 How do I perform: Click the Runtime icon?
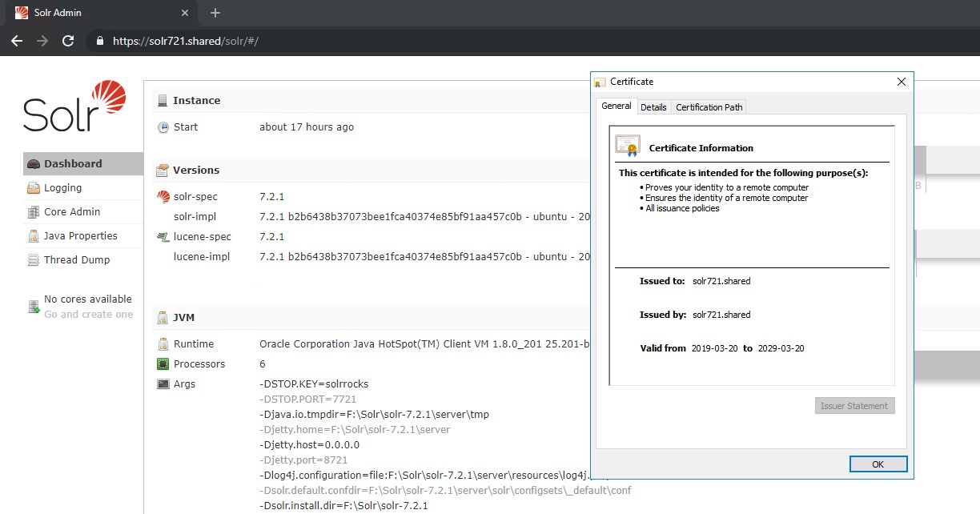163,344
